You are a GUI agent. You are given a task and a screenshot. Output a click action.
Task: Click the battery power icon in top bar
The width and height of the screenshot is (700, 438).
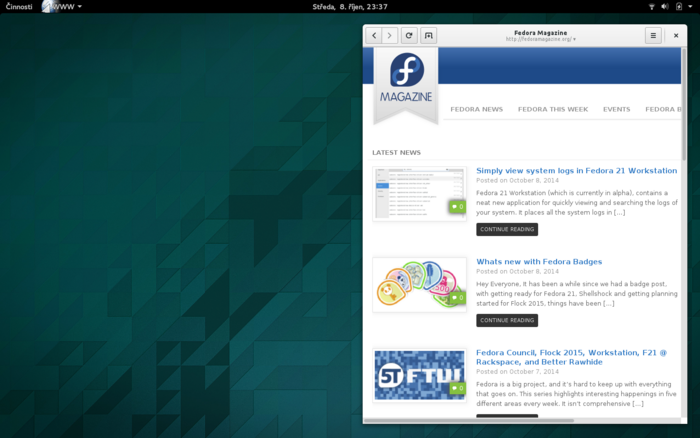[679, 7]
